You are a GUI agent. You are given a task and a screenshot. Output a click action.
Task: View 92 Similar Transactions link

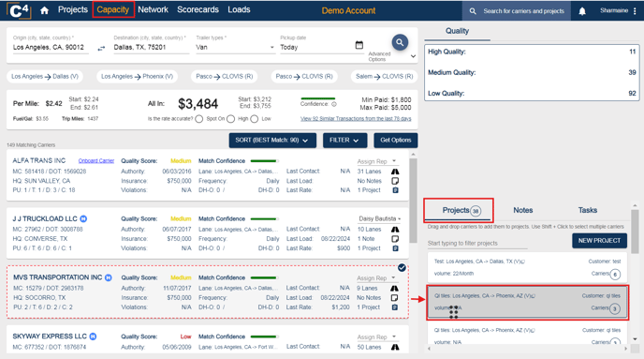(x=356, y=118)
